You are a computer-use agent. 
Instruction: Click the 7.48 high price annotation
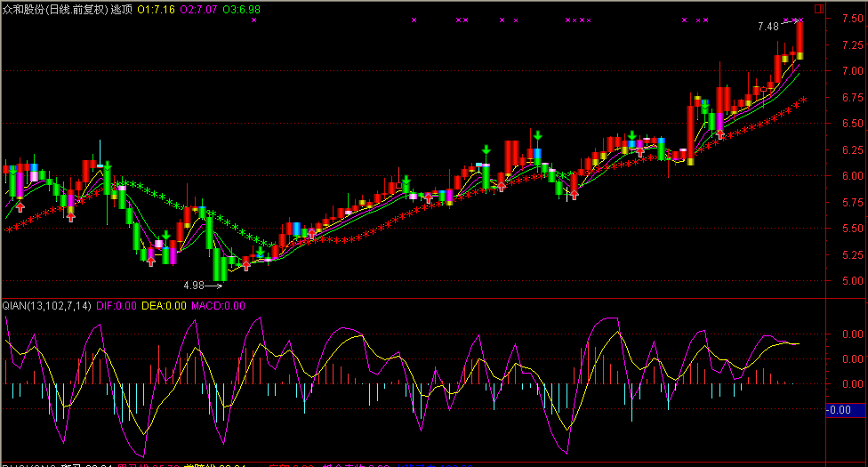(x=768, y=27)
